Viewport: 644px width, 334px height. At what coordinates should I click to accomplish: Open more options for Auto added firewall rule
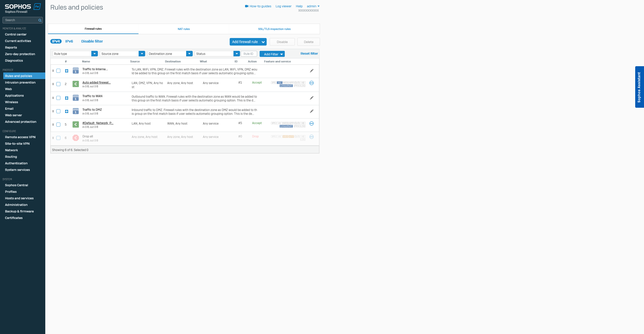(311, 83)
